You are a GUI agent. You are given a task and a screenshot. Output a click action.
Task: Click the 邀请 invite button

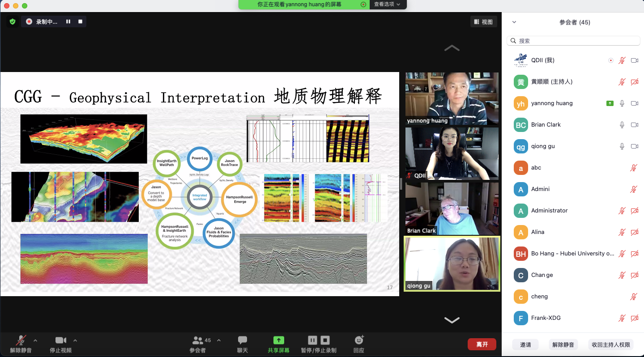tap(525, 344)
